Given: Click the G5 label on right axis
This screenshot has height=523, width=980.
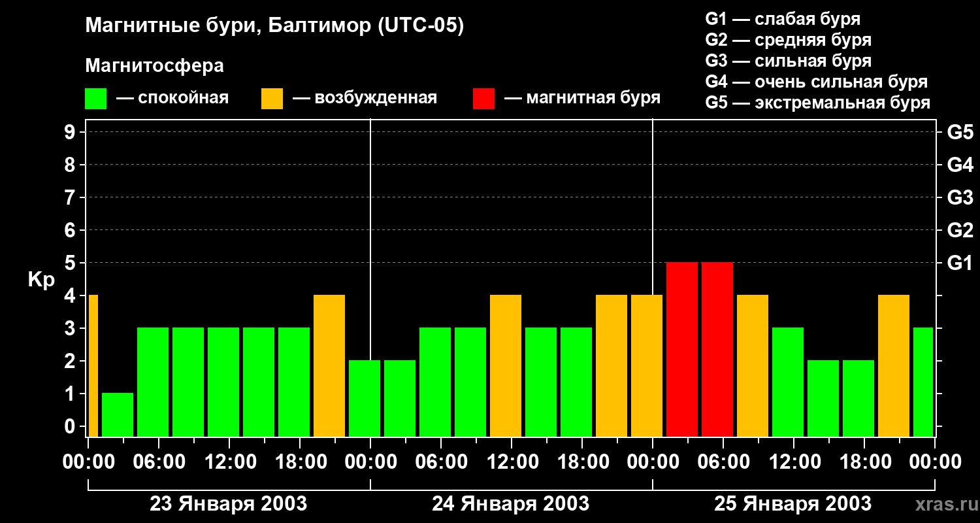Looking at the screenshot, I should click(x=960, y=132).
